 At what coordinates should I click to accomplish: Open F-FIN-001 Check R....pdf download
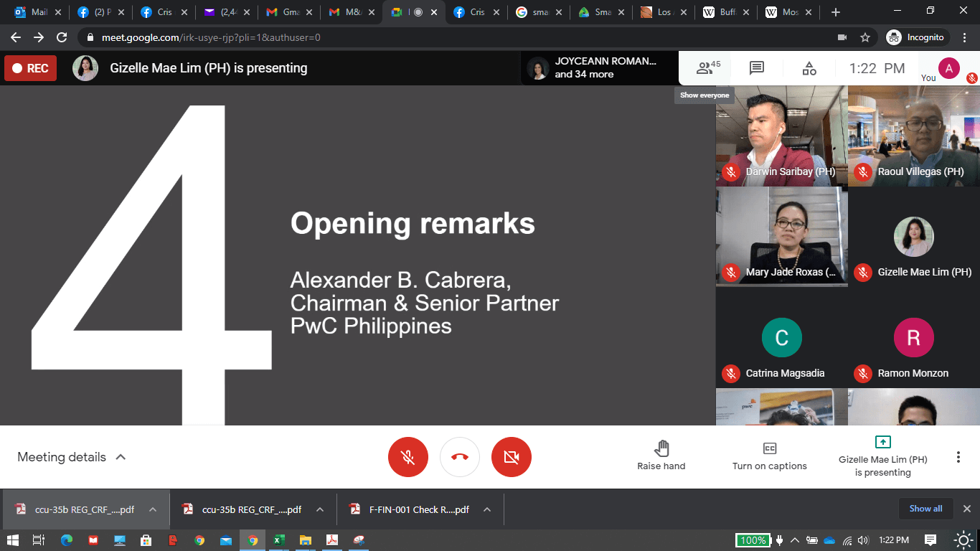(410, 510)
